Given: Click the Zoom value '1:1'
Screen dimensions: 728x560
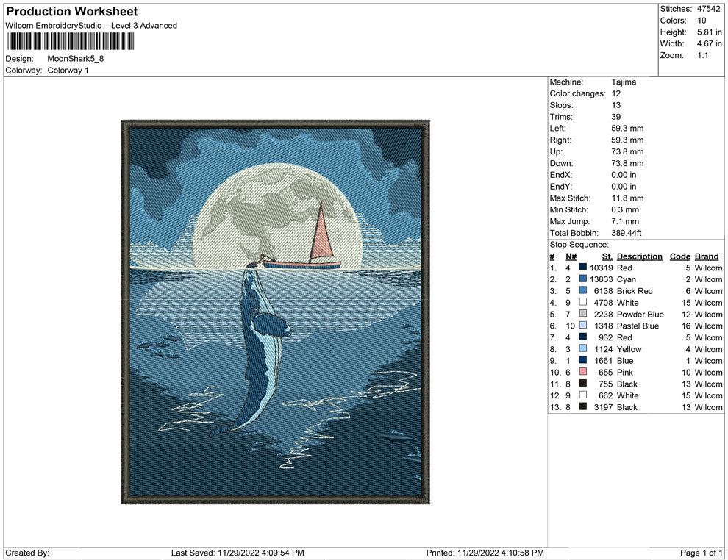Looking at the screenshot, I should (x=702, y=55).
